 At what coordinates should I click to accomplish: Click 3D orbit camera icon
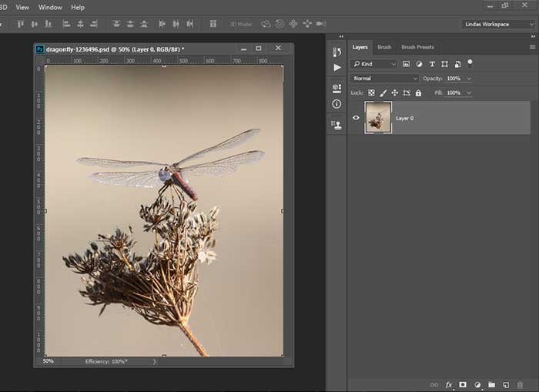click(x=266, y=24)
